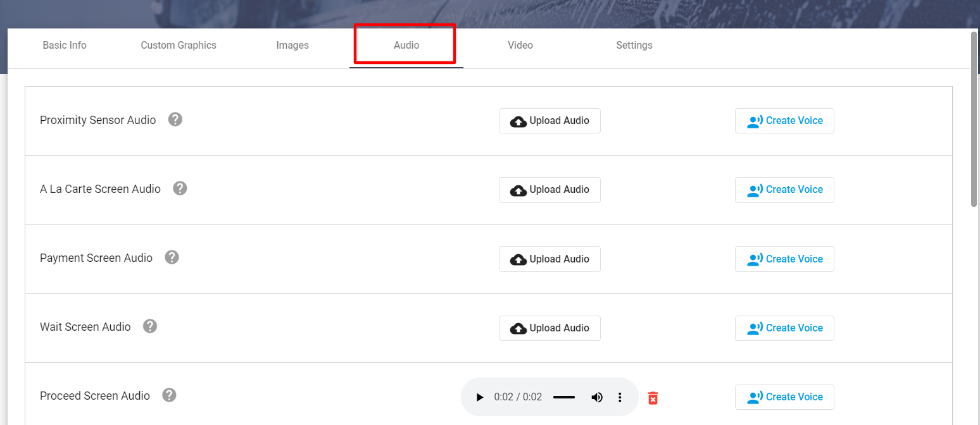Open help tooltip for Payment Screen Audio

(x=172, y=257)
